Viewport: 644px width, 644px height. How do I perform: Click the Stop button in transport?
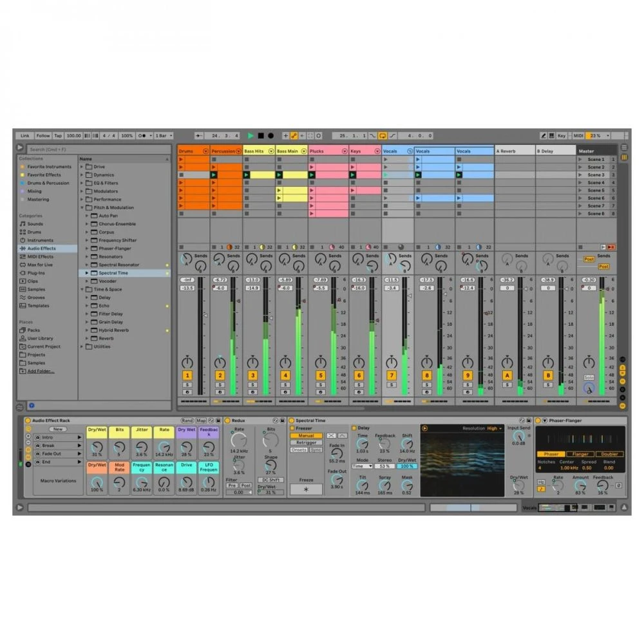(x=261, y=136)
